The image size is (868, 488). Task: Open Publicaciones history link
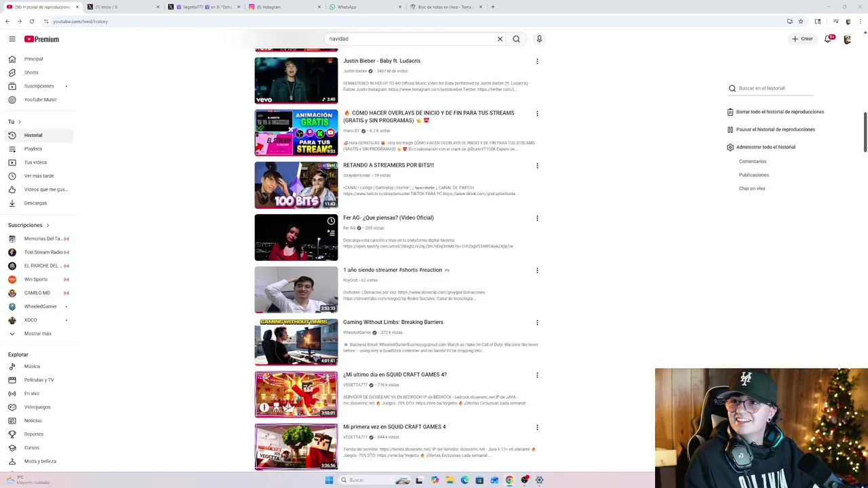click(754, 175)
